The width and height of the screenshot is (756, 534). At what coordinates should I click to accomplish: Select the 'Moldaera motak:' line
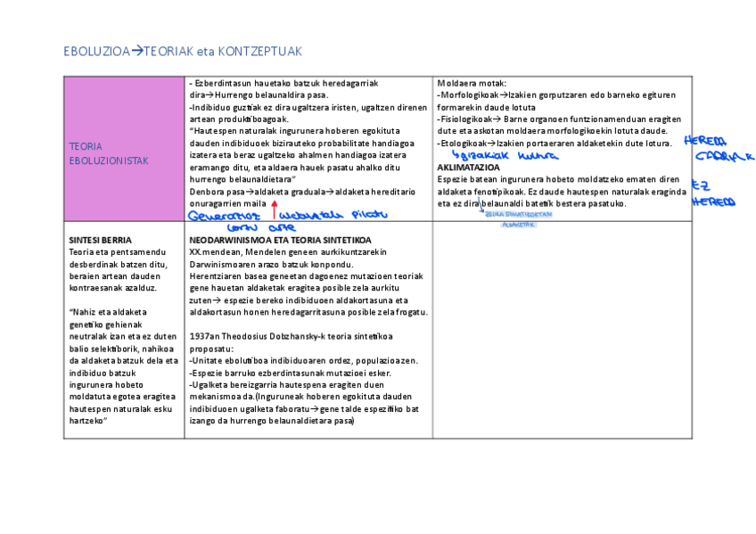472,84
